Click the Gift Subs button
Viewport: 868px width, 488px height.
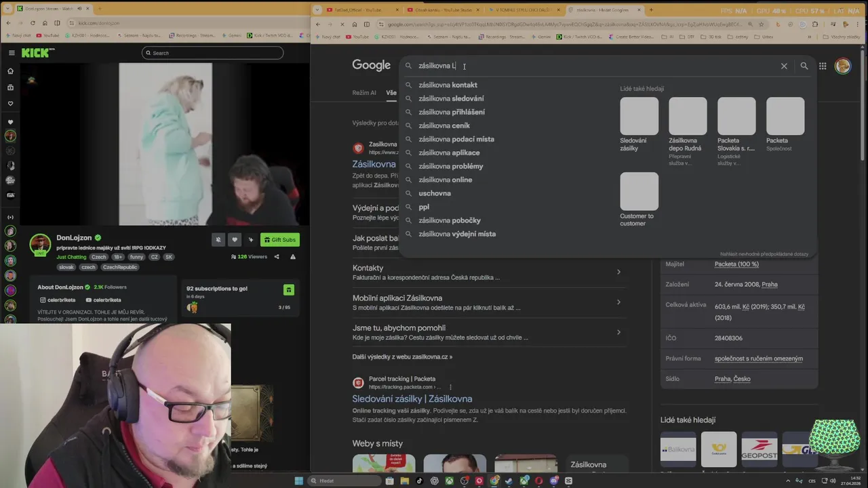click(x=280, y=239)
